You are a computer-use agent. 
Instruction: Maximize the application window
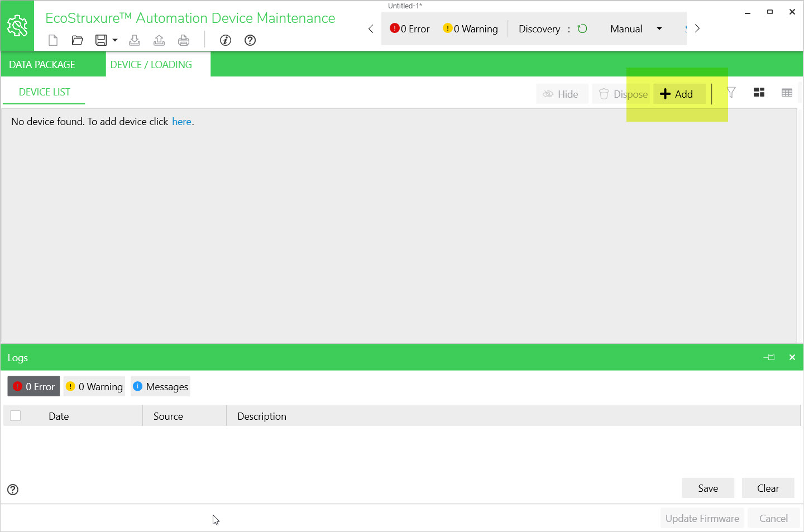[770, 12]
